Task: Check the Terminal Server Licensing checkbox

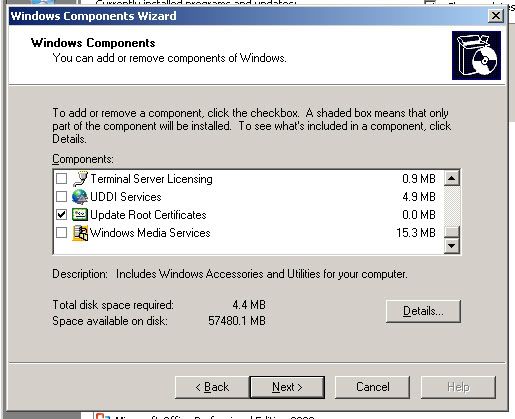Action: coord(61,179)
